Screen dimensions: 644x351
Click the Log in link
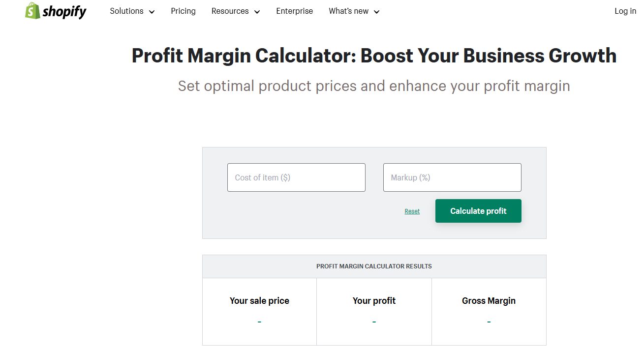tap(625, 11)
